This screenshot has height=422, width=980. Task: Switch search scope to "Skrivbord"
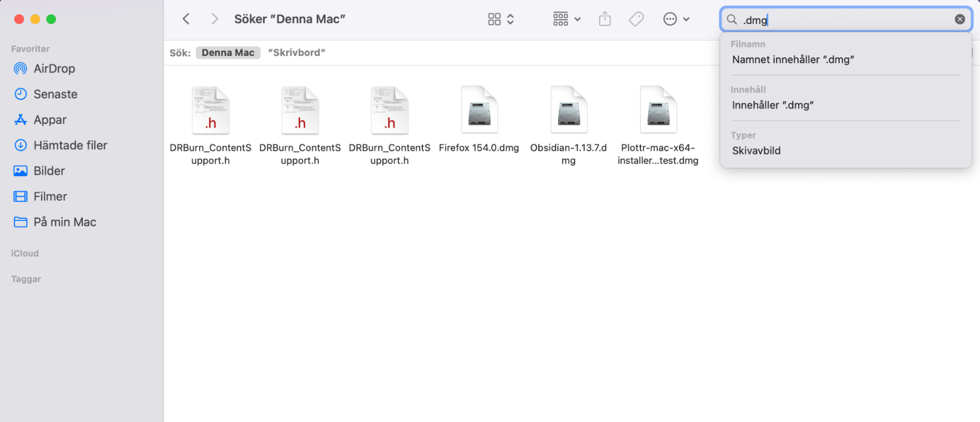point(297,52)
